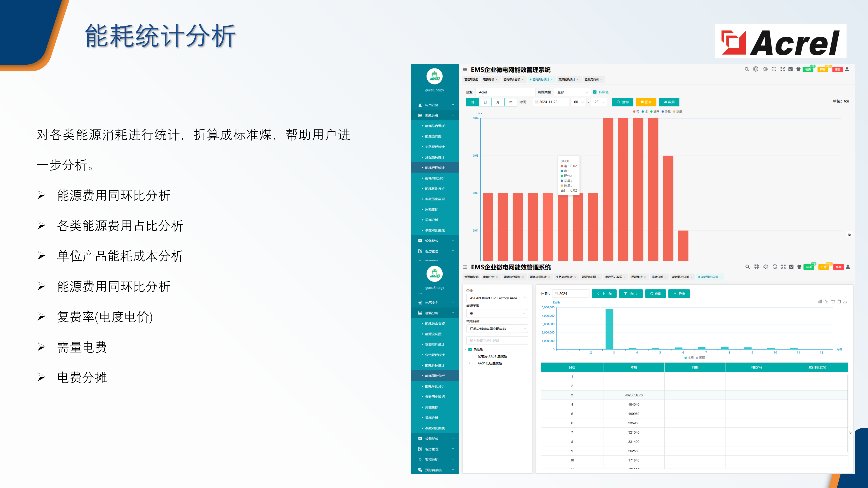Open ASEAN Road Old Factory Area dropdown

[x=497, y=298]
